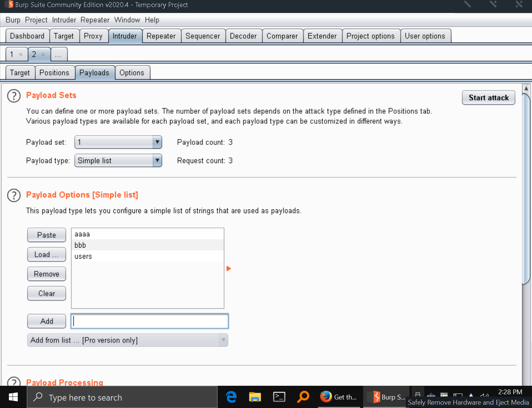
Task: Click the orange arrow beside payload list
Action: point(228,268)
